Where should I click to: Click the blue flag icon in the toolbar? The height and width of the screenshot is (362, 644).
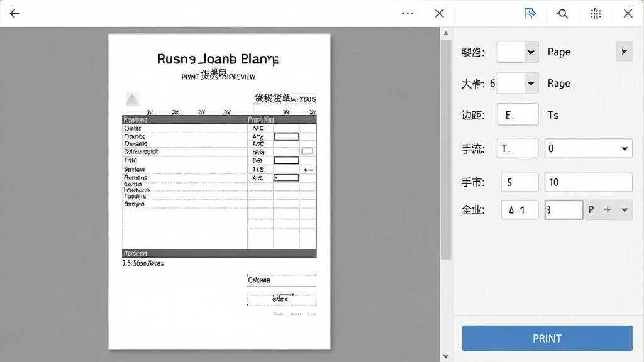pos(530,14)
